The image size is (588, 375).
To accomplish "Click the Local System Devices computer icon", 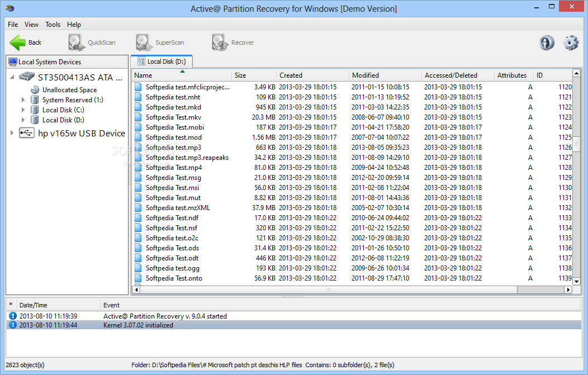I will (13, 62).
